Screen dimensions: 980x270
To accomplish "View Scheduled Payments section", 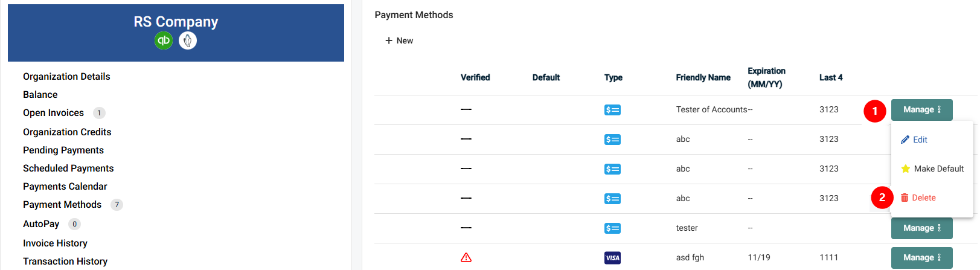I will click(x=68, y=169).
